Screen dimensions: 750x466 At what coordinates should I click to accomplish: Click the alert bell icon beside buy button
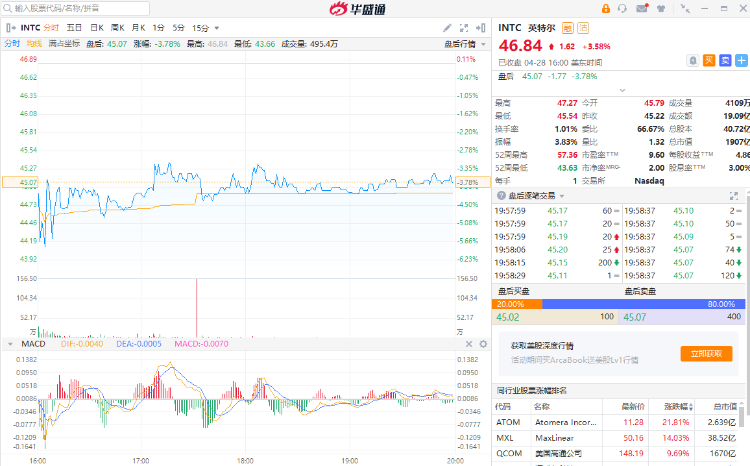coord(693,60)
